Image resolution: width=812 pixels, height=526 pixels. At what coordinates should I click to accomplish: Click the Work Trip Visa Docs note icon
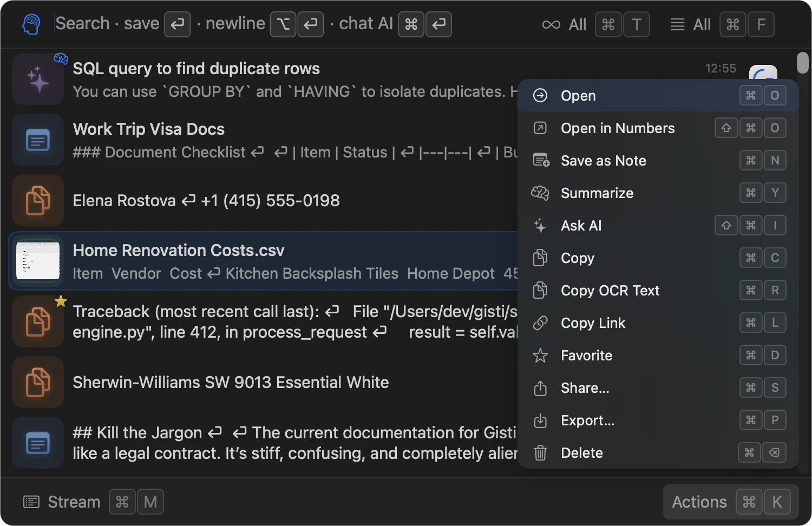(x=38, y=140)
